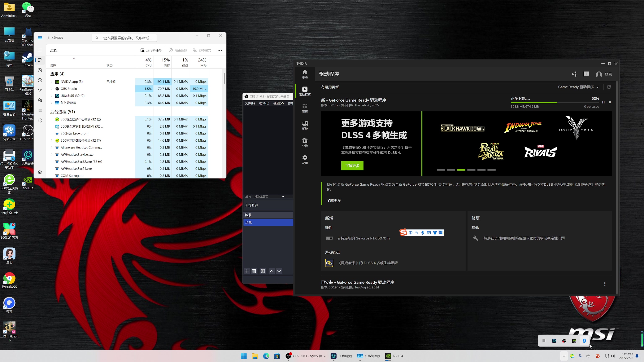Viewport: 644px width, 362px height.
Task: Open 启动应用 in Task Manager sidebar
Action: tap(40, 90)
